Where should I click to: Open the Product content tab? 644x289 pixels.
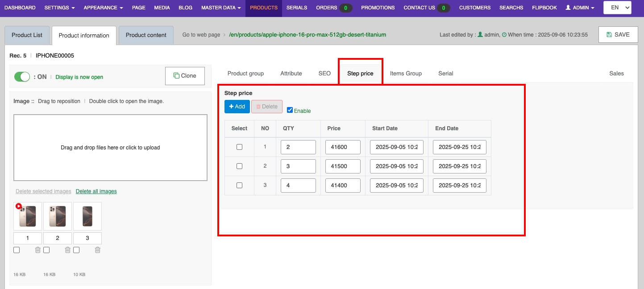tap(146, 35)
